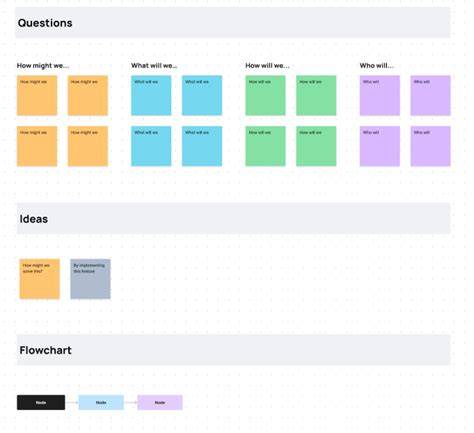The width and height of the screenshot is (474, 433).
Task: Click the orange 'How might we solve this?' note
Action: coord(40,279)
